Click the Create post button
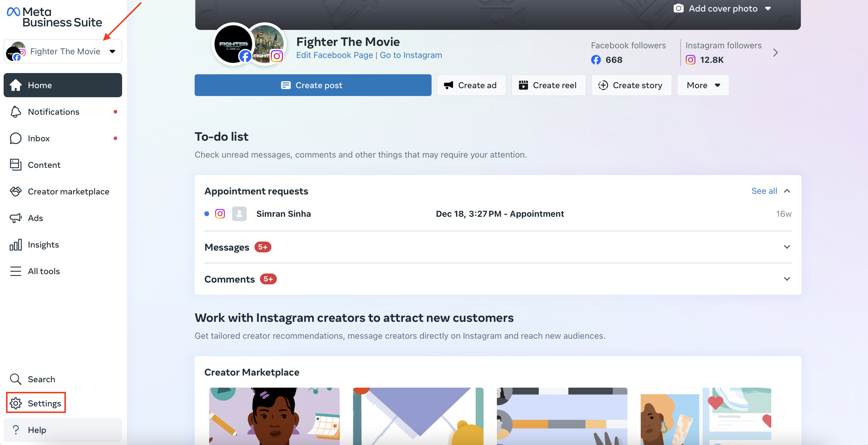 click(313, 85)
